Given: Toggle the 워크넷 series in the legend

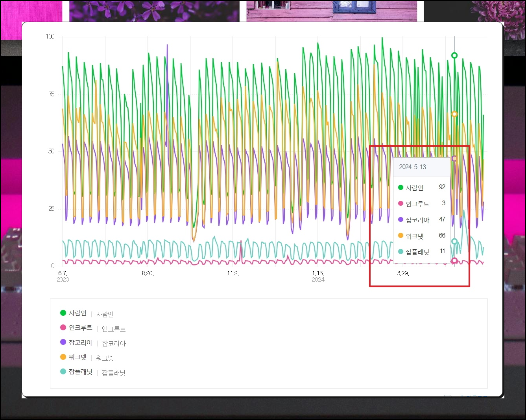Looking at the screenshot, I should coord(73,357).
